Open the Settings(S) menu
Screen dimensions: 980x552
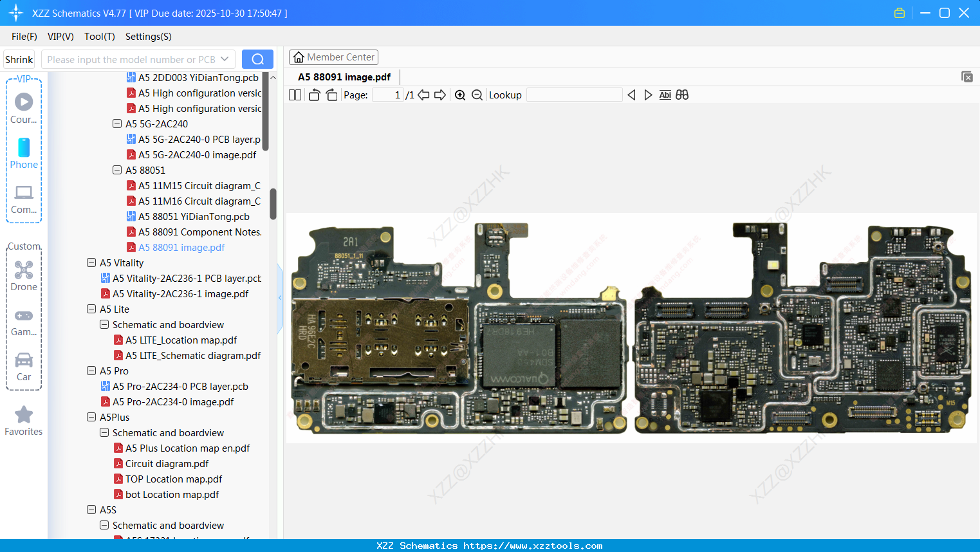click(x=148, y=37)
